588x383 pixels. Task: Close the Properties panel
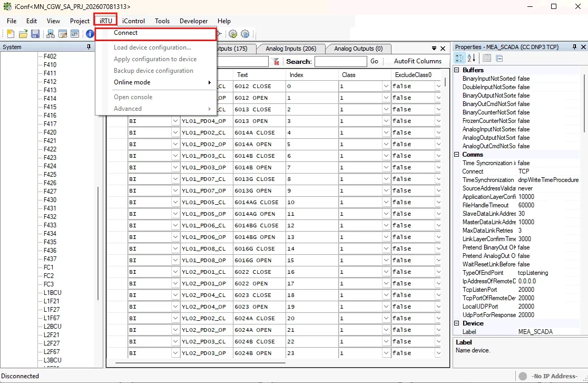pos(583,47)
